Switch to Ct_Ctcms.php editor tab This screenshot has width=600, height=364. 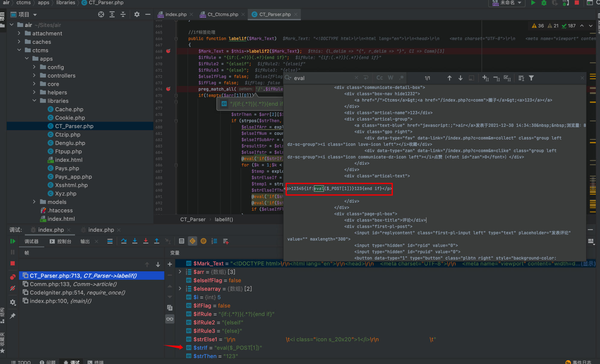pyautogui.click(x=223, y=14)
